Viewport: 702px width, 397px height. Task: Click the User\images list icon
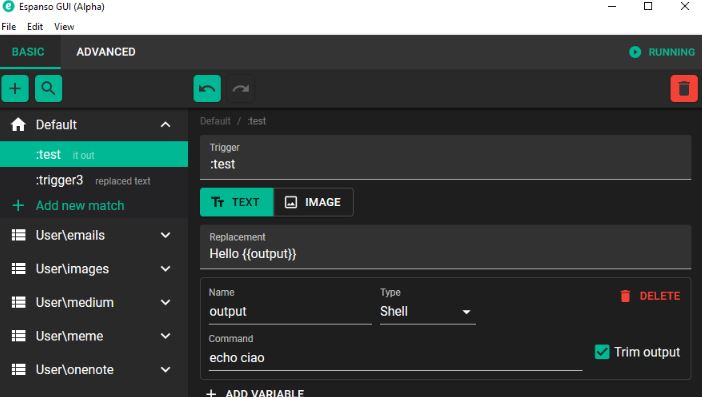(18, 269)
